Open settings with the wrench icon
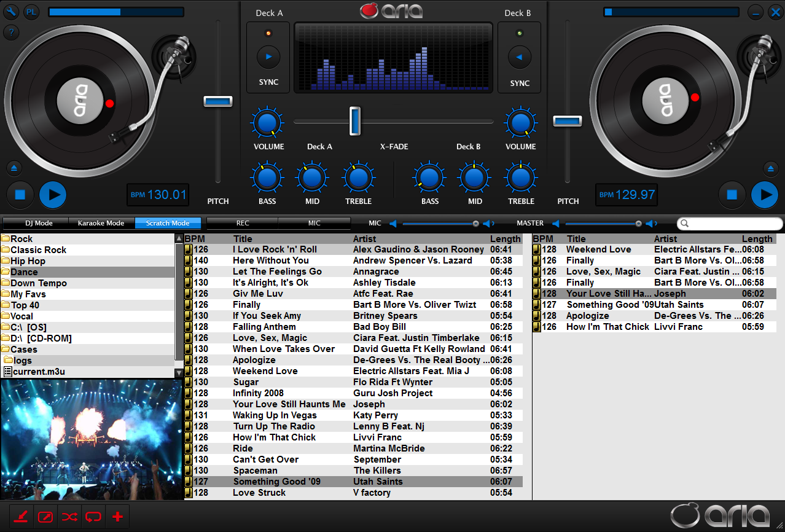785x532 pixels. (12, 12)
